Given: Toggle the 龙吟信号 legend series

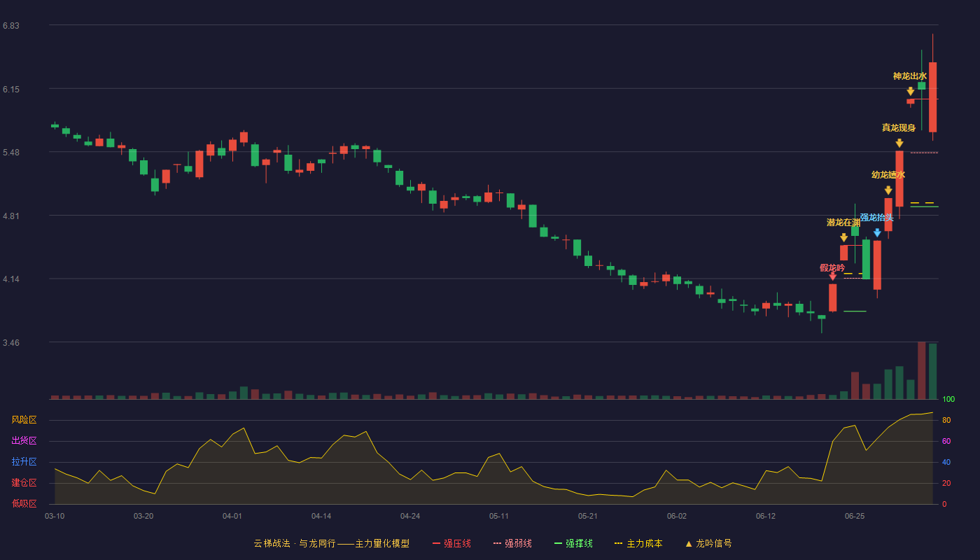Looking at the screenshot, I should pyautogui.click(x=708, y=543).
